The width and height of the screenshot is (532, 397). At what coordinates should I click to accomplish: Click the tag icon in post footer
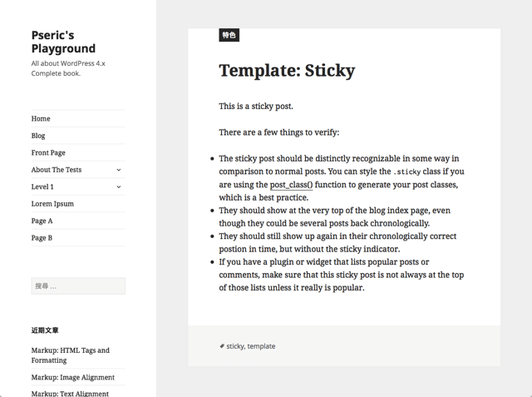(x=222, y=346)
